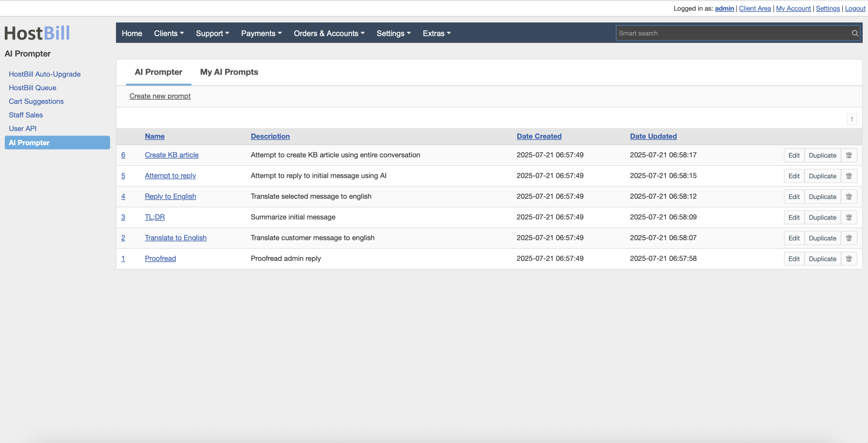Edit the Proofread prompt
This screenshot has width=868, height=443.
click(x=794, y=259)
